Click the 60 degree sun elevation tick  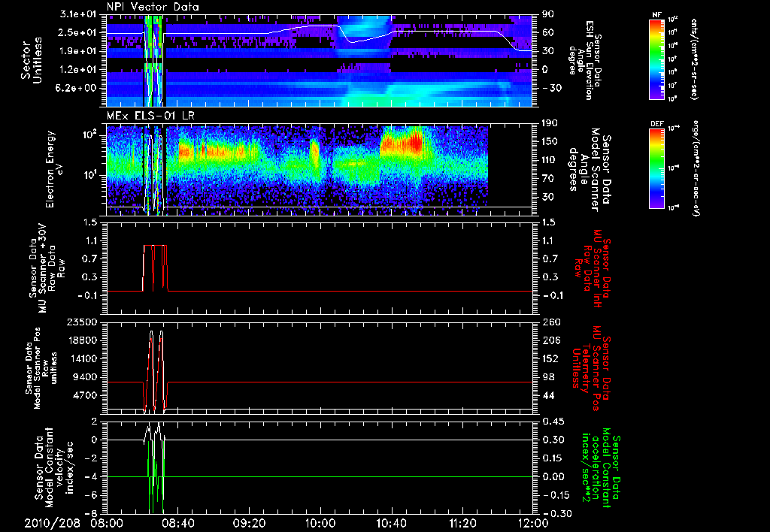click(x=547, y=32)
